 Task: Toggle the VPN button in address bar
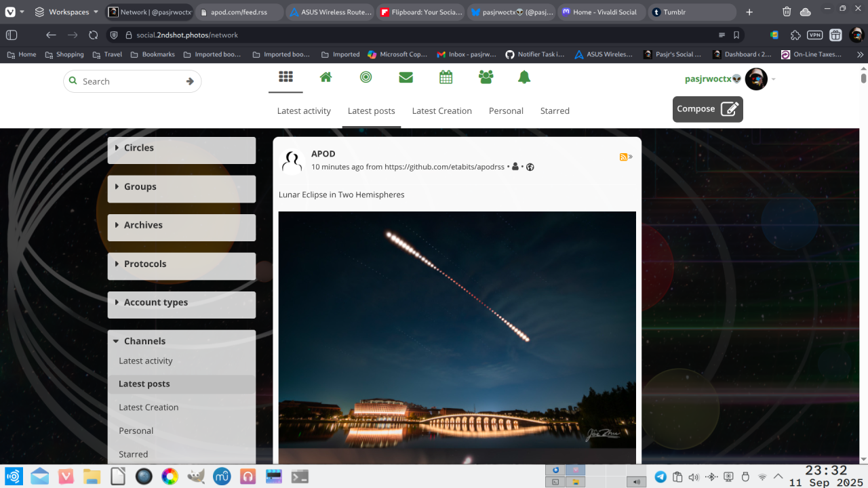(x=814, y=35)
